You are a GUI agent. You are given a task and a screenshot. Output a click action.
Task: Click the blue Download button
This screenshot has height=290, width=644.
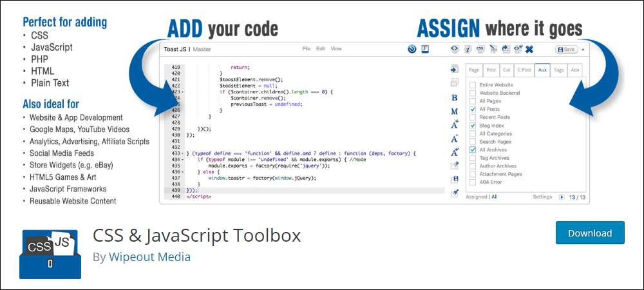point(590,233)
